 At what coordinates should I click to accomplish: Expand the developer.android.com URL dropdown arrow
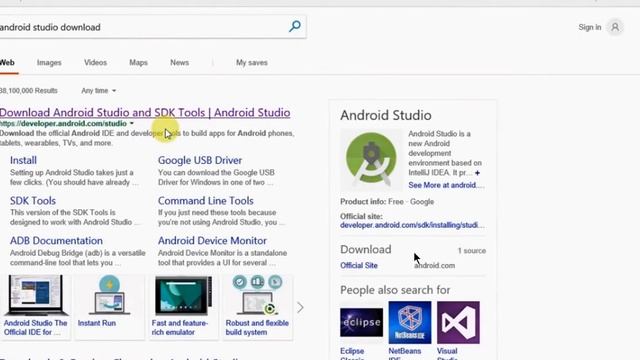[x=131, y=123]
